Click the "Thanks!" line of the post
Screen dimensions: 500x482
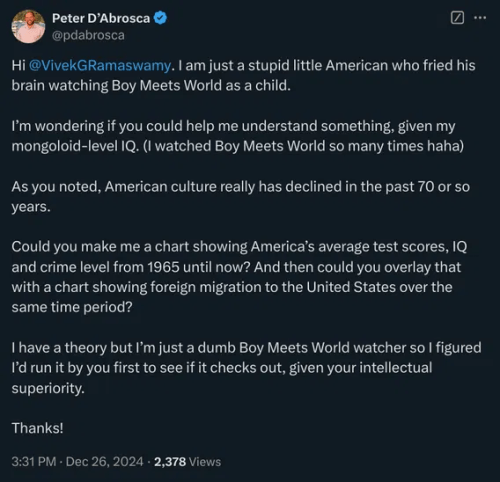point(37,428)
